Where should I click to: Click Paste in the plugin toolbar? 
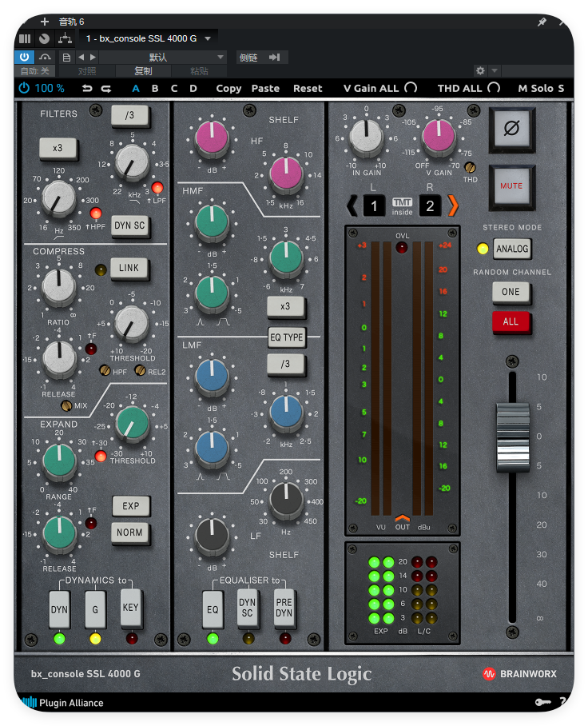point(265,89)
